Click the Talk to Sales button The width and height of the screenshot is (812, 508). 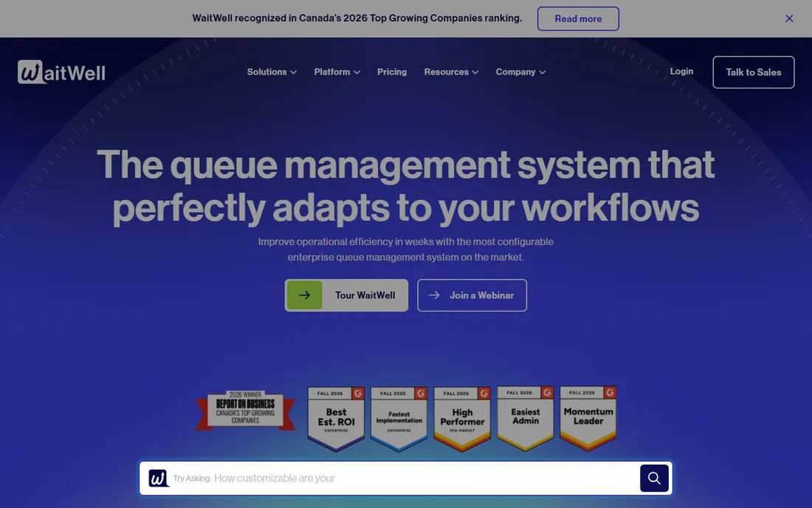pyautogui.click(x=754, y=72)
